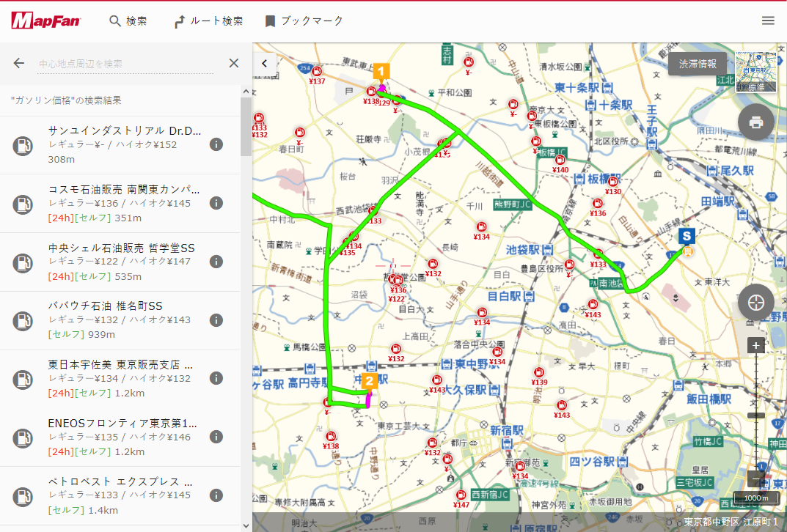Print the map with the printer button
This screenshot has width=787, height=532.
pos(756,122)
